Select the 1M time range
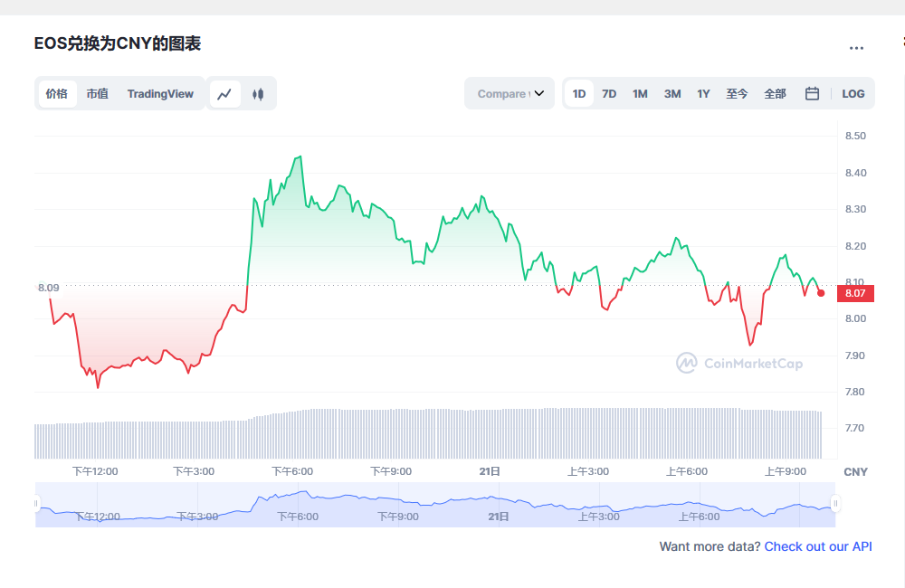The height and width of the screenshot is (588, 905). tap(640, 93)
